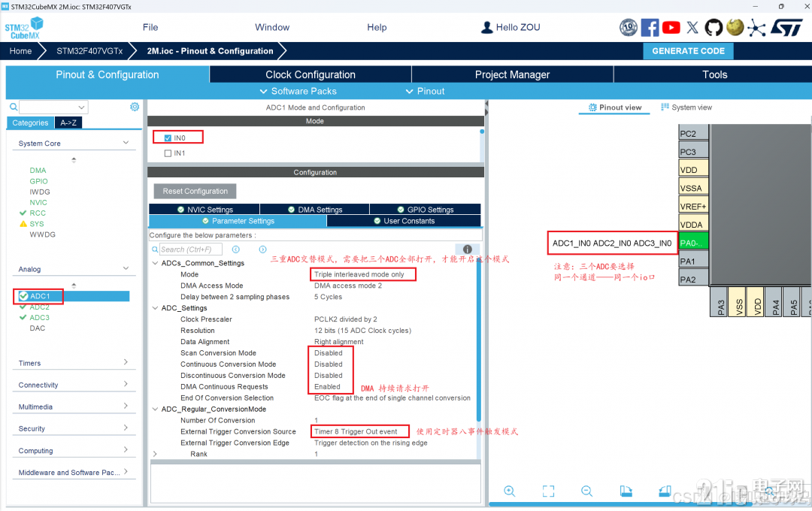Open the Window menu

tap(272, 28)
